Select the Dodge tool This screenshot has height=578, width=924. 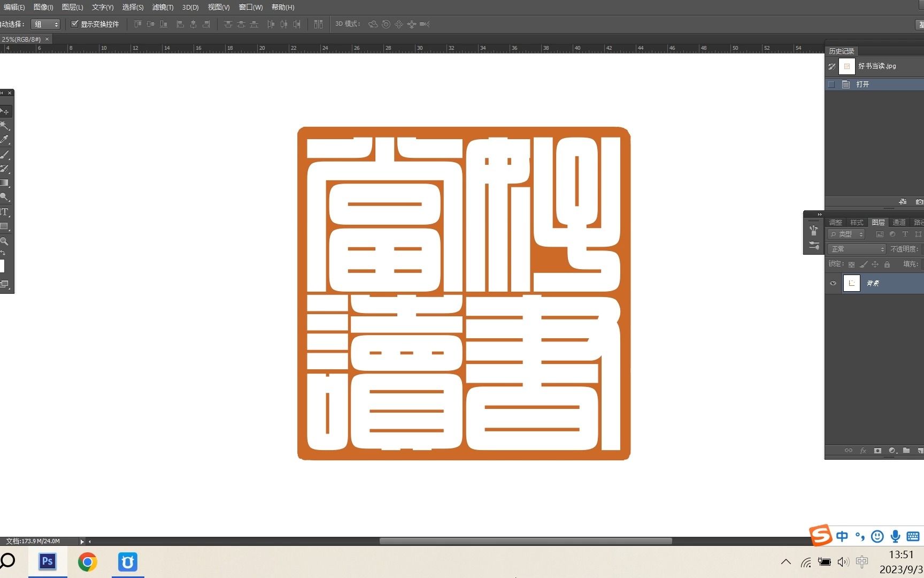pos(4,197)
